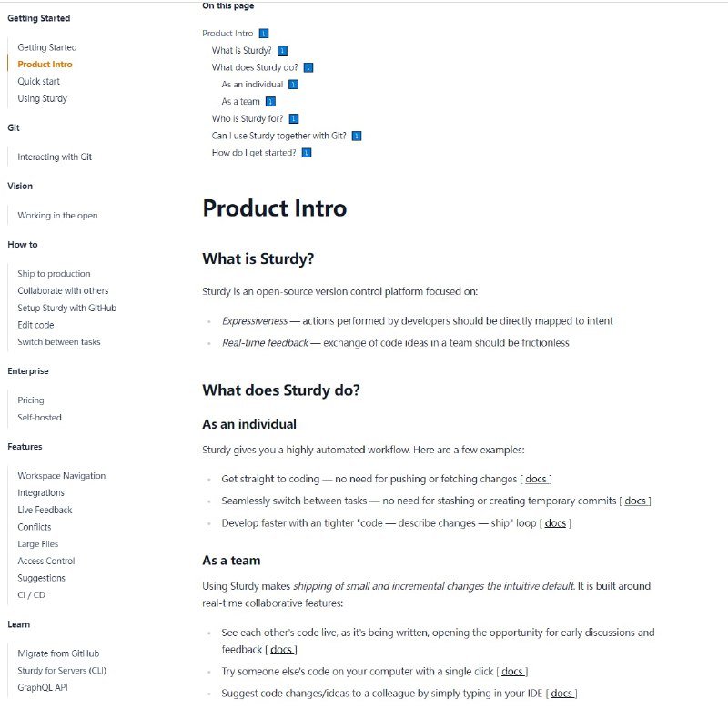
Task: Open Setup Sturdy with GitHub guide
Action: (x=66, y=308)
